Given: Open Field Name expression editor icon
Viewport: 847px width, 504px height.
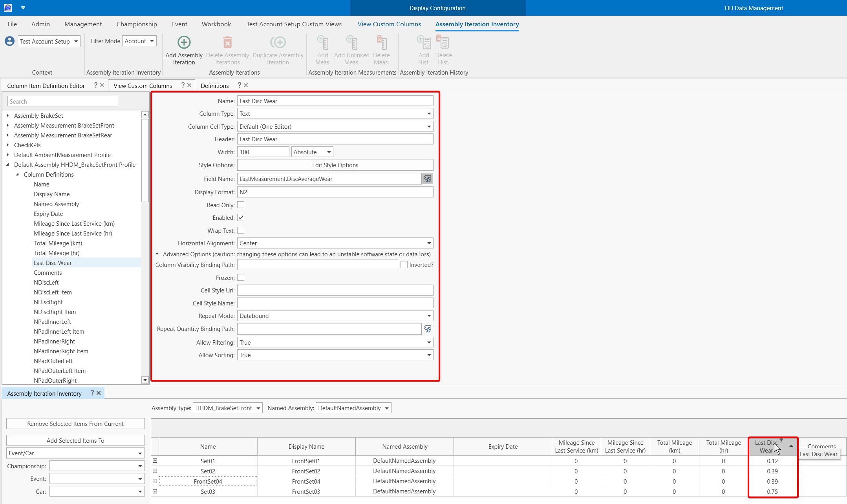Looking at the screenshot, I should [x=427, y=179].
